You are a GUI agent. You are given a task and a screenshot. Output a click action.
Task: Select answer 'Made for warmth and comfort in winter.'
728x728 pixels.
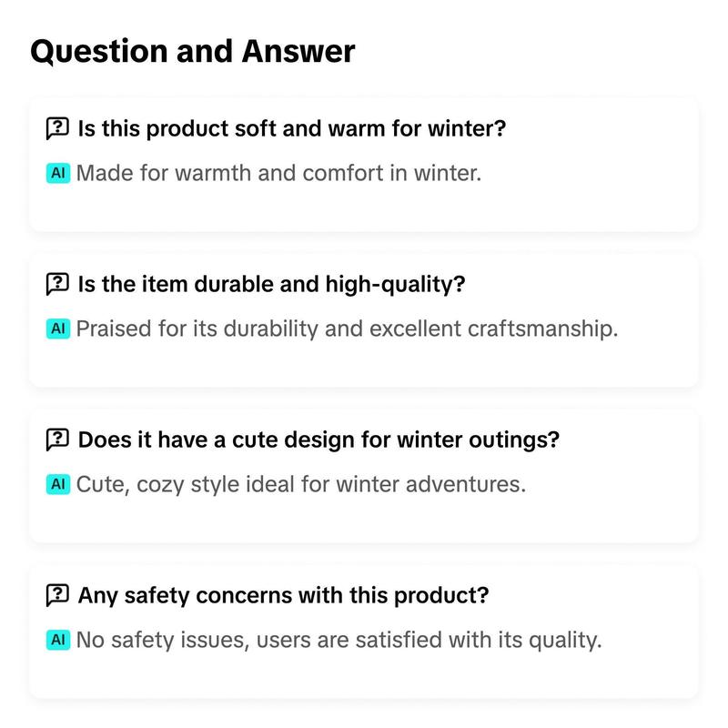[278, 173]
